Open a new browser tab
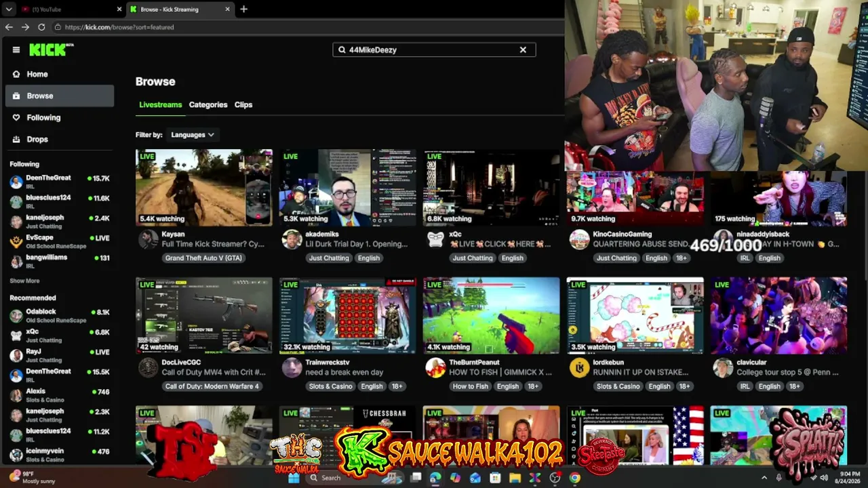The height and width of the screenshot is (488, 868). [243, 9]
